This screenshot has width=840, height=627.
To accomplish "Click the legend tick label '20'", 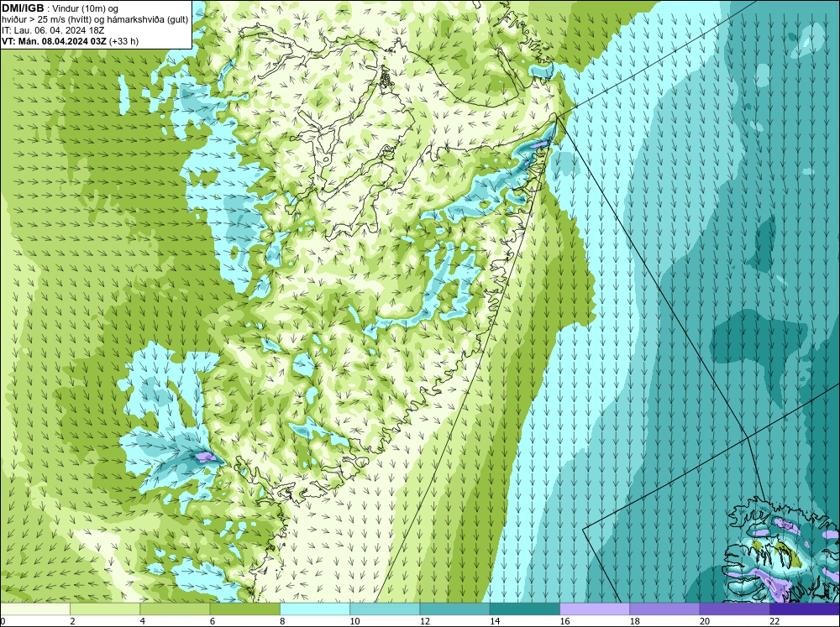I will [x=705, y=621].
